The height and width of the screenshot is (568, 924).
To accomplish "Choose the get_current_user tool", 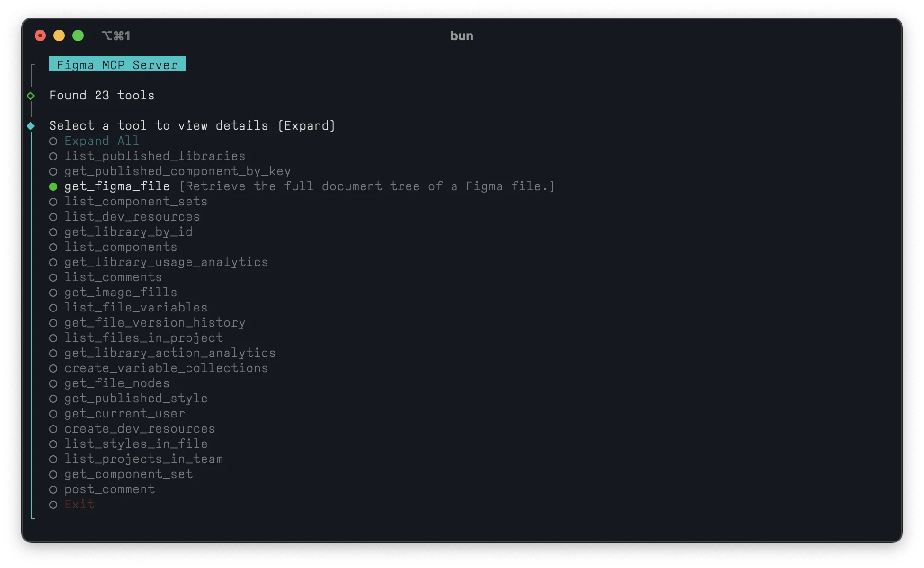I will (124, 413).
